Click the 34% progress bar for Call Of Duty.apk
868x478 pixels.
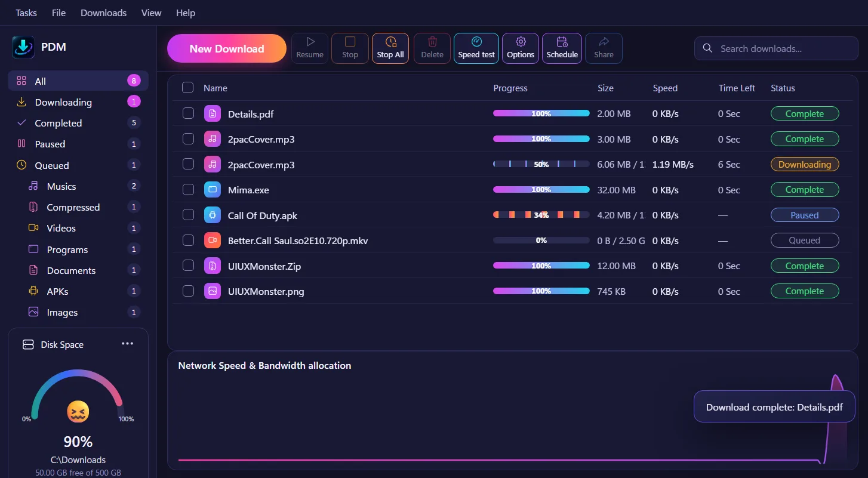(x=541, y=215)
